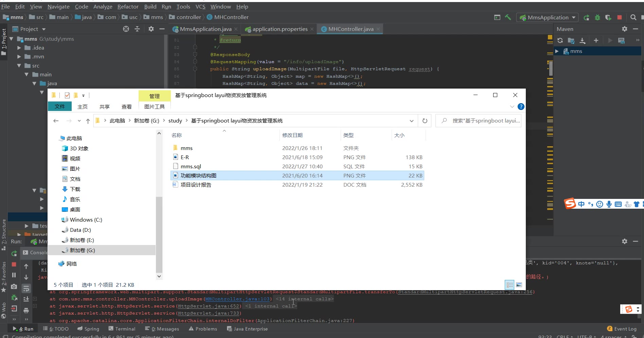Expand the .idea folder in Project tree
This screenshot has height=338, width=644.
pyautogui.click(x=19, y=48)
